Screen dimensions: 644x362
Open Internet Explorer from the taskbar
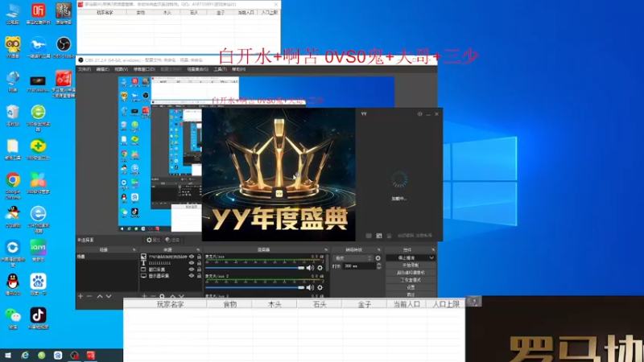pyautogui.click(x=25, y=355)
